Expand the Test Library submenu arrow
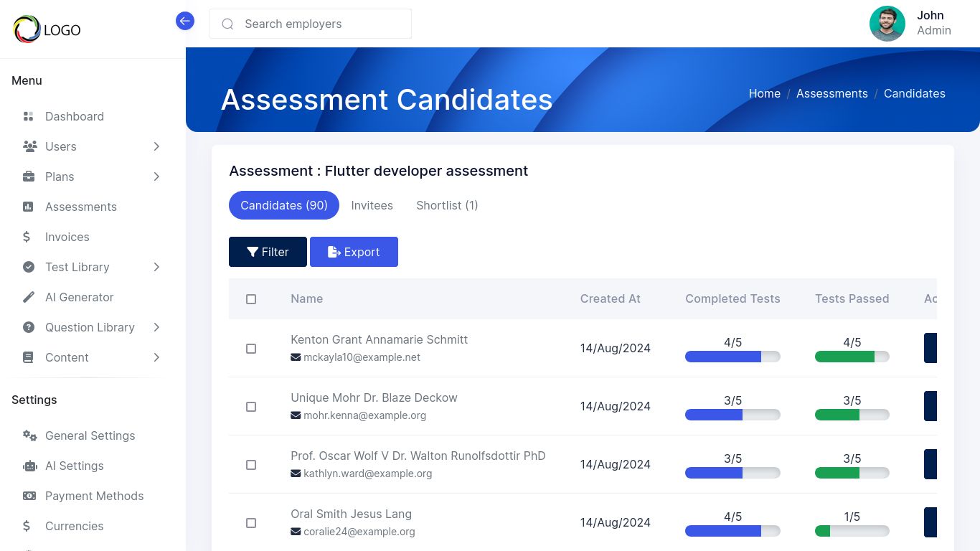The width and height of the screenshot is (980, 551). [156, 267]
